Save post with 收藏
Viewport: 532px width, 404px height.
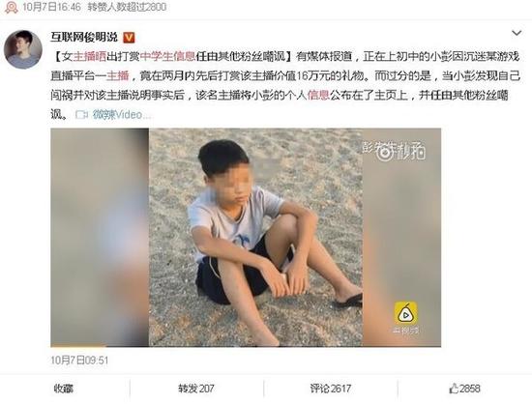[x=64, y=389]
